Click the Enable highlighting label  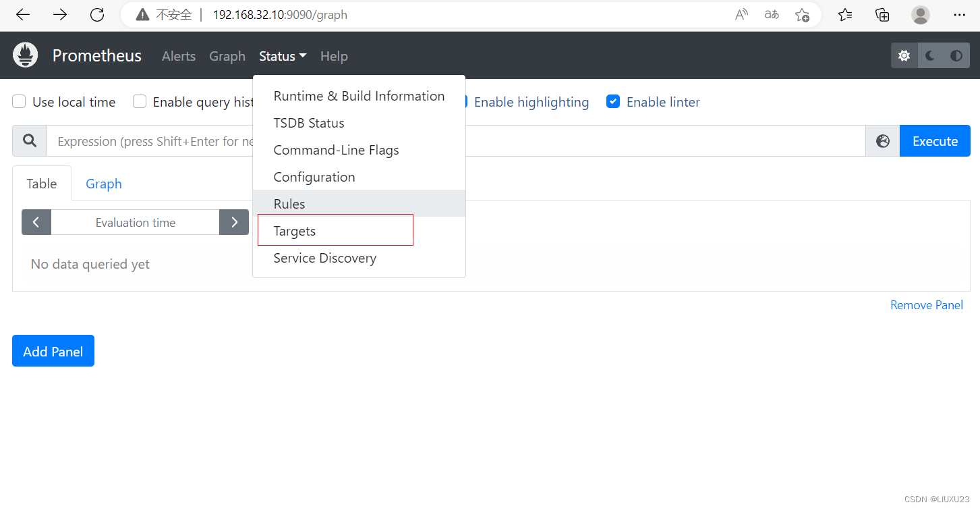click(531, 102)
